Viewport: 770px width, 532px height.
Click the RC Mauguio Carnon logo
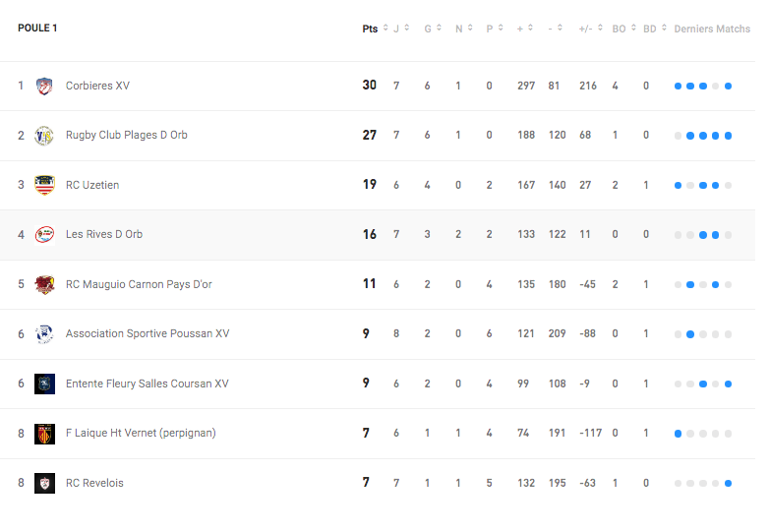click(x=44, y=284)
